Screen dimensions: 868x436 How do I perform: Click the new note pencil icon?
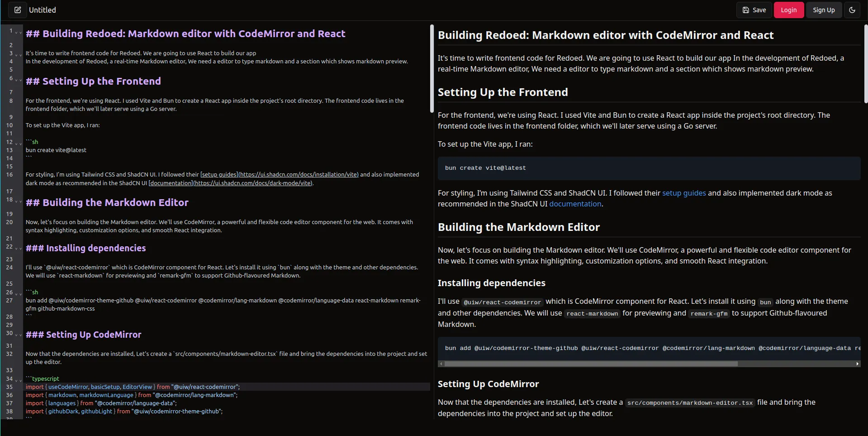[x=17, y=10]
